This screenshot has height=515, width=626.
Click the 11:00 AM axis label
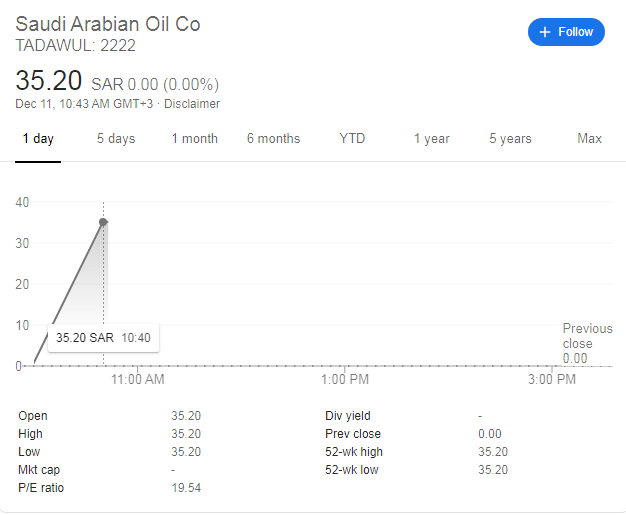pyautogui.click(x=138, y=380)
